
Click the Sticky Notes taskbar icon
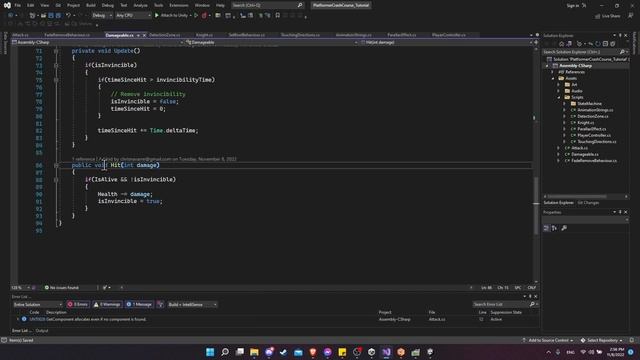pyautogui.click(x=342, y=352)
